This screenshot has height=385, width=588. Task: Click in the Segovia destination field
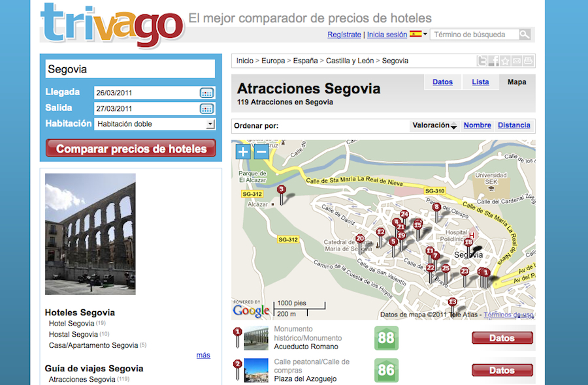(130, 69)
